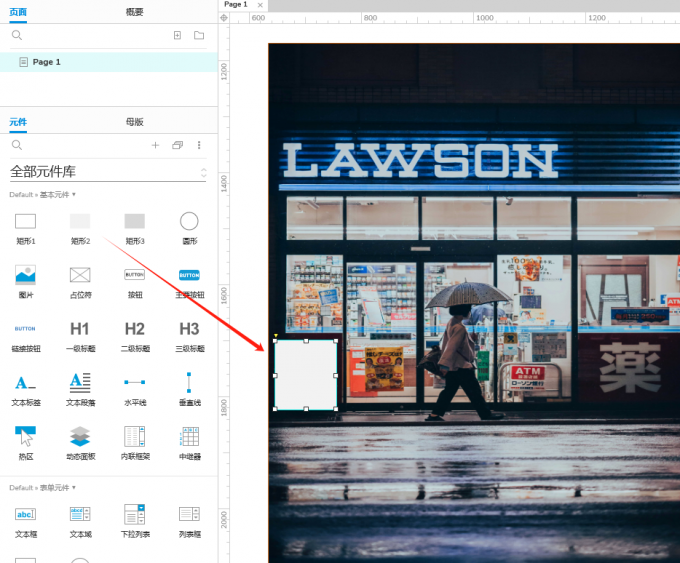The image size is (680, 563).
Task: Close the Page 1 canvas tab
Action: (x=260, y=5)
